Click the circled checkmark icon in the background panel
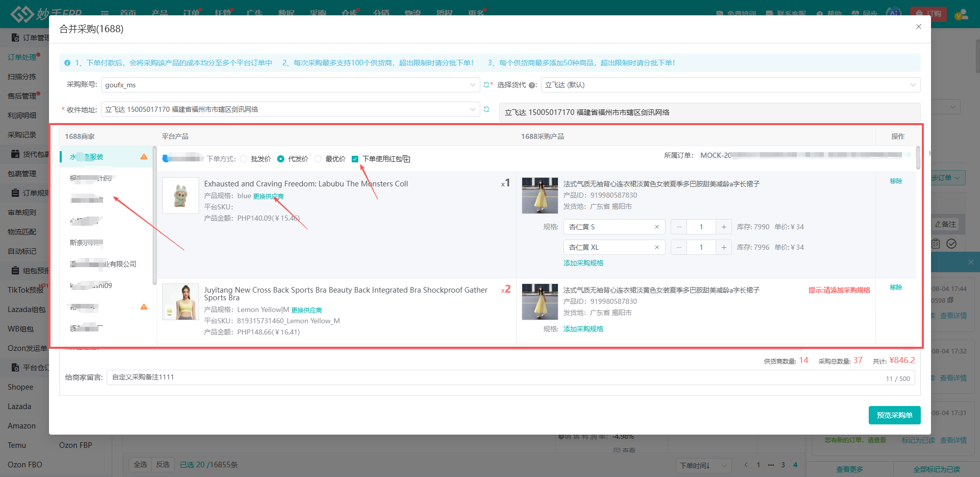 tap(951, 244)
